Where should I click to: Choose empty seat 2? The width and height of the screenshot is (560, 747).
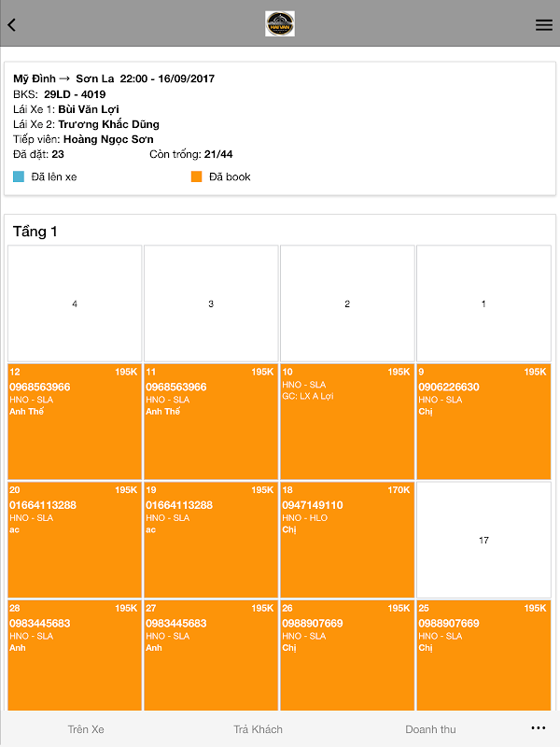[347, 303]
